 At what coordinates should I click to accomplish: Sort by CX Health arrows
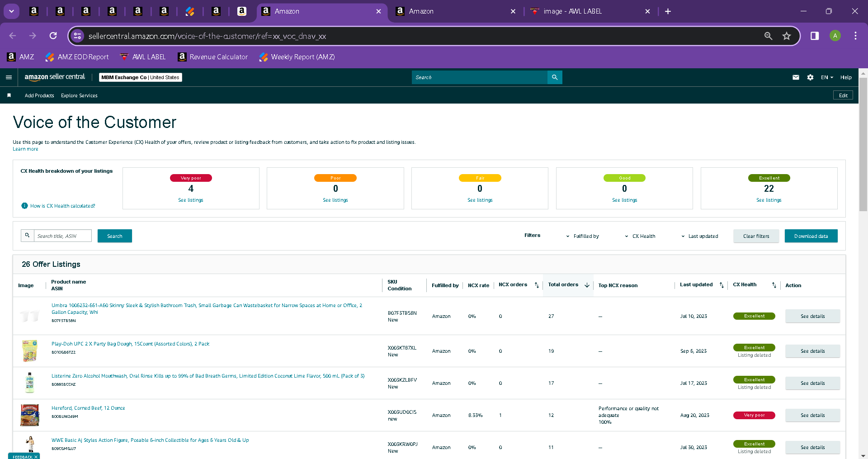[x=774, y=285]
